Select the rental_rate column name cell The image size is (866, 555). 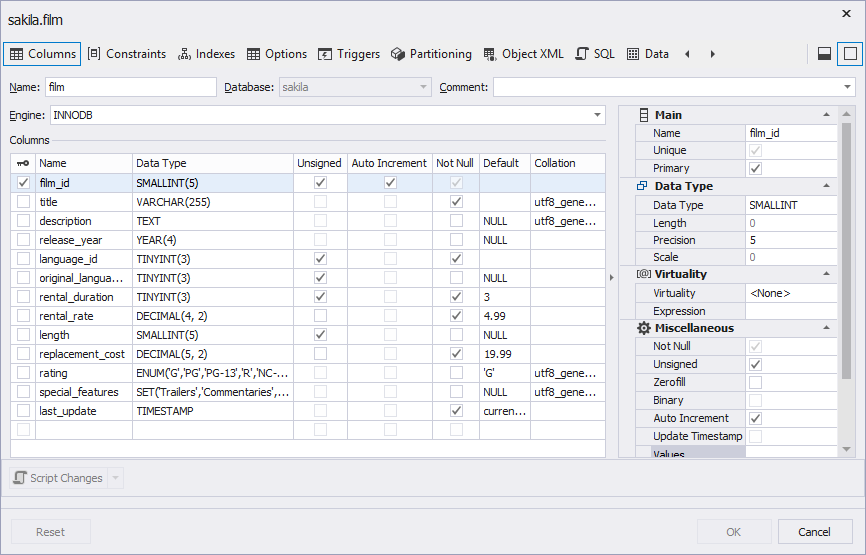point(84,316)
